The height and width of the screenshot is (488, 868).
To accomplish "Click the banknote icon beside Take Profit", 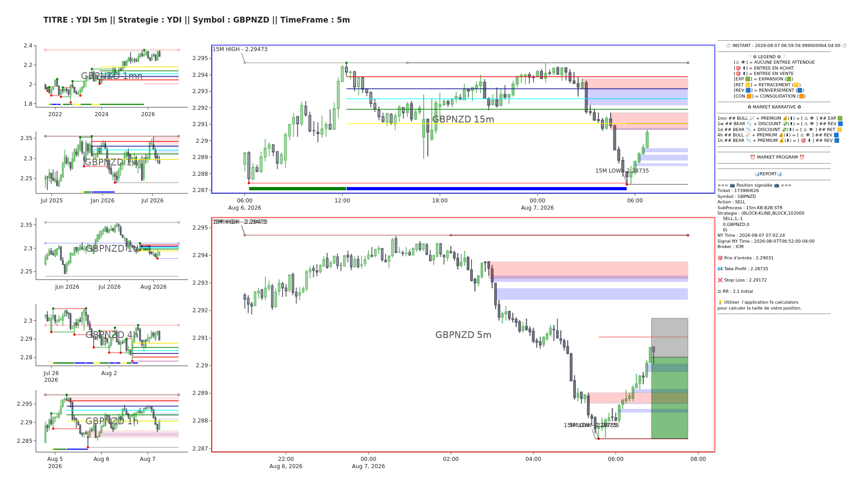I will coord(720,269).
